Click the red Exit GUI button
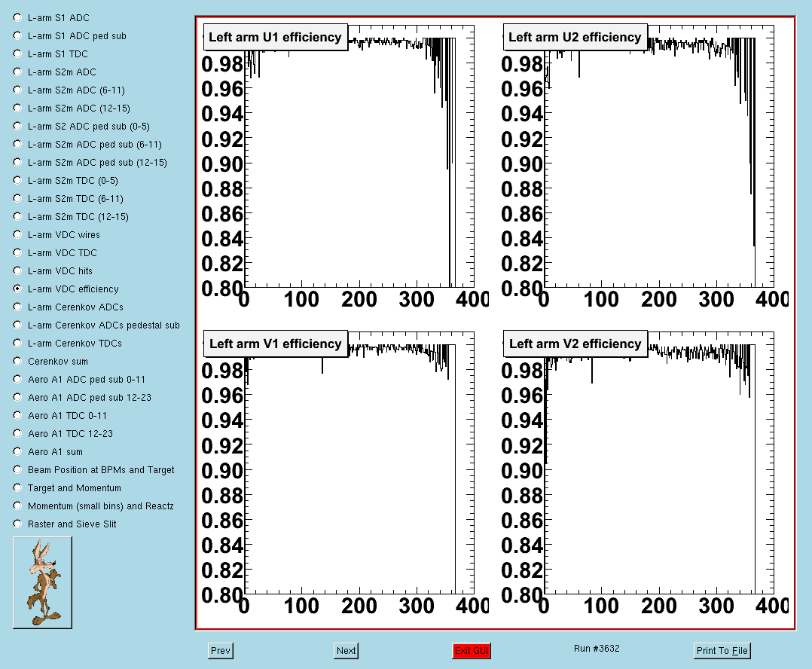Screen dimensions: 812x669 [x=472, y=651]
